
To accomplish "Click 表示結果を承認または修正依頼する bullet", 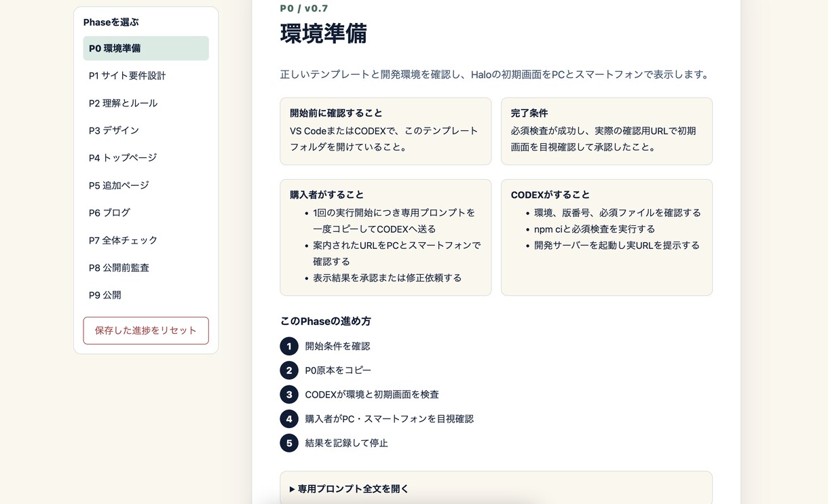I will coord(388,277).
